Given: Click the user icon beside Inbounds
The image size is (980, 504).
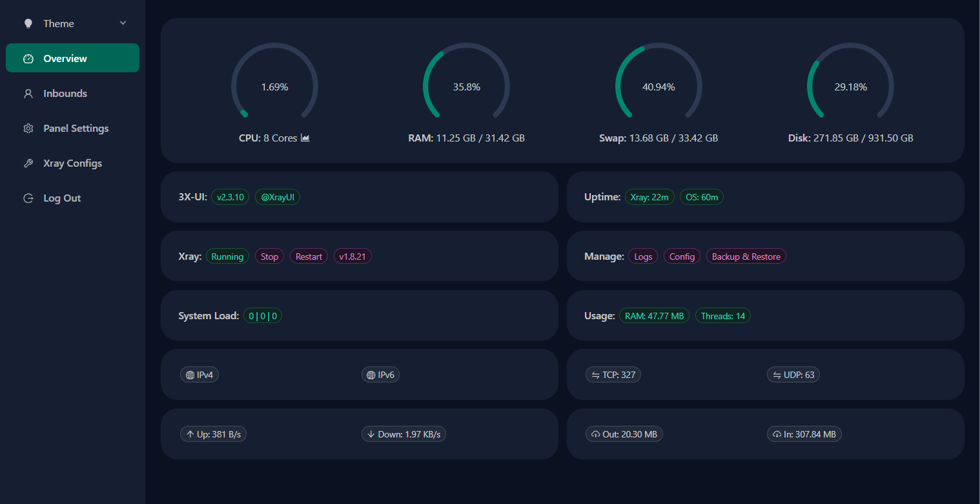Looking at the screenshot, I should pyautogui.click(x=28, y=94).
